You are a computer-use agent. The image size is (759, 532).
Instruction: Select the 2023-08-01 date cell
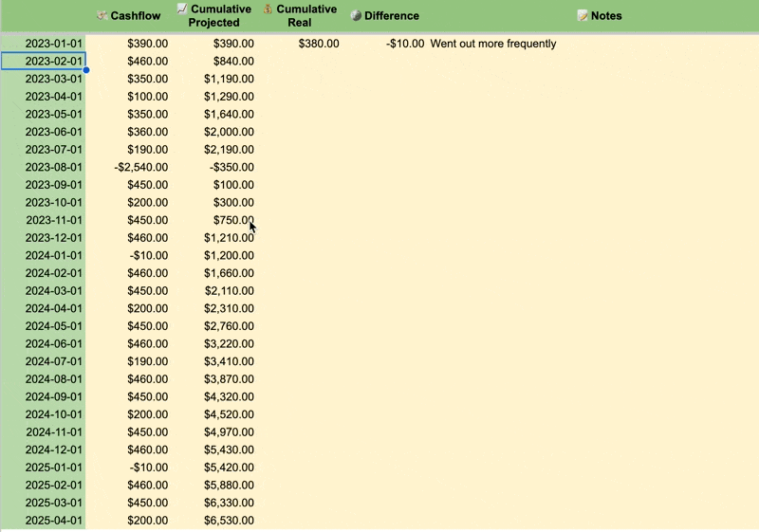(44, 167)
